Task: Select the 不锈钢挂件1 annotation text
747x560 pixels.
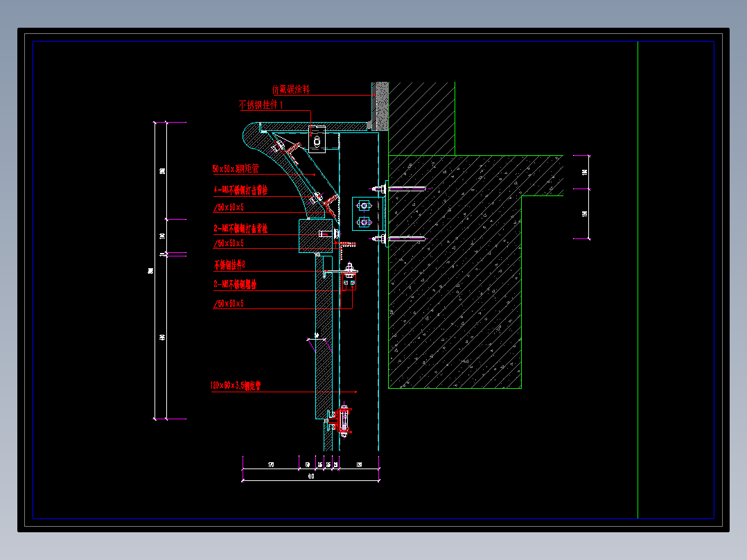Action: click(261, 105)
